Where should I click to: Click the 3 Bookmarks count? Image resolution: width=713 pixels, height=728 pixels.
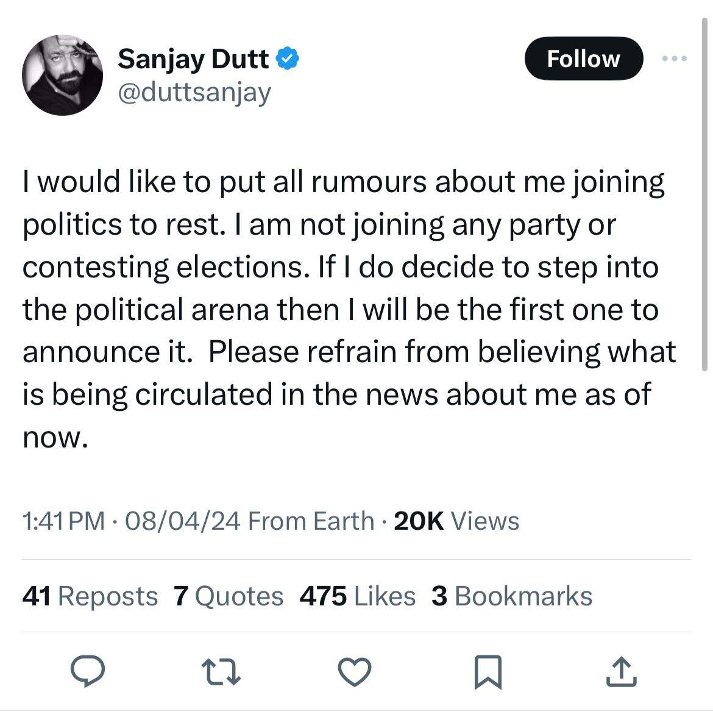pos(511,596)
